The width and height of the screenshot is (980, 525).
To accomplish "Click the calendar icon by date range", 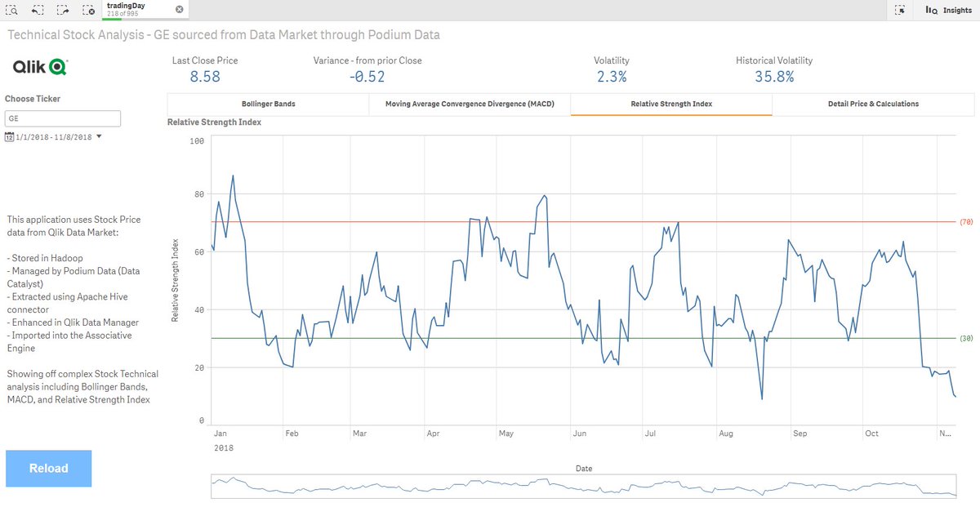I will (x=9, y=137).
